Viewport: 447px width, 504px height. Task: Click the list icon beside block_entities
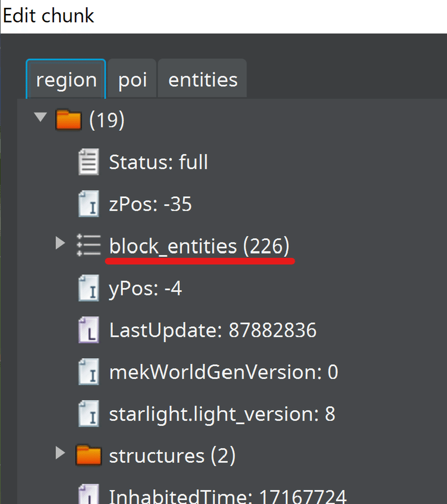88,244
